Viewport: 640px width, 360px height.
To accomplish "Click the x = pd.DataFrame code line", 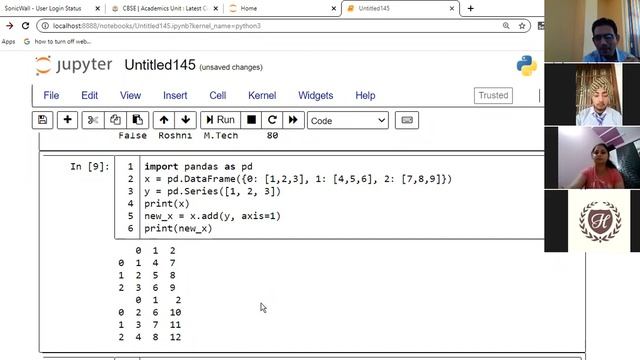I will tap(298, 179).
